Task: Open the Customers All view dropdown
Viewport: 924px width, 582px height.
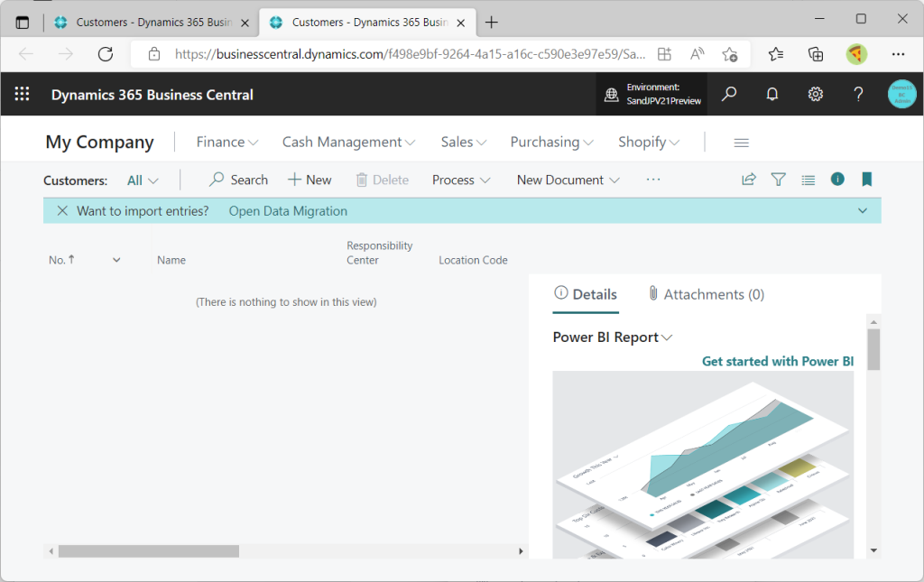Action: [143, 180]
